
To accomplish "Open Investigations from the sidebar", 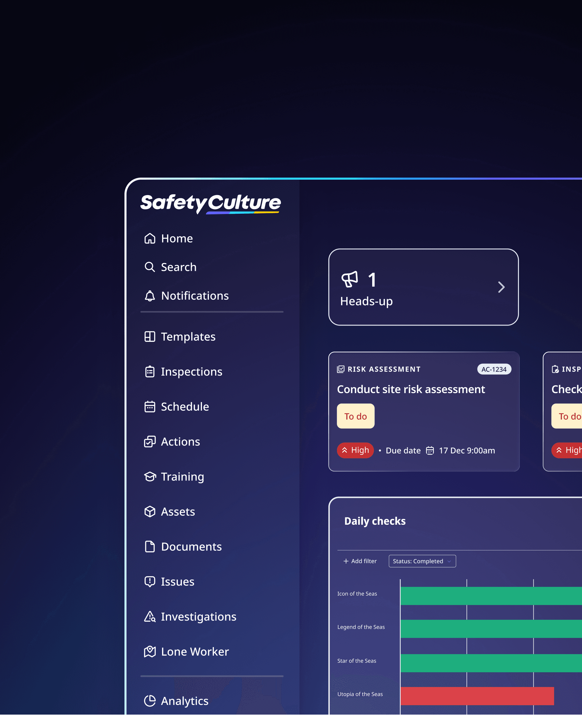I will [x=198, y=616].
